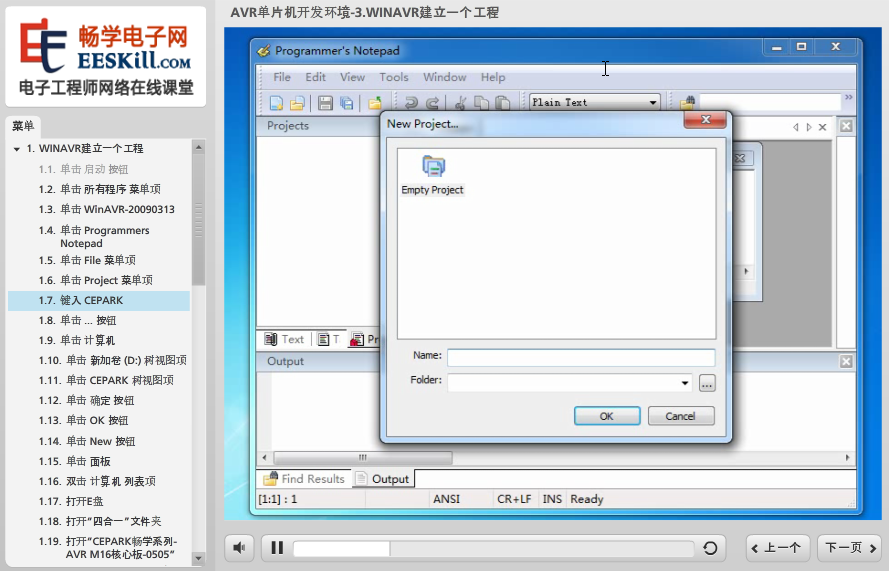Switch to the Output tab

tap(383, 479)
